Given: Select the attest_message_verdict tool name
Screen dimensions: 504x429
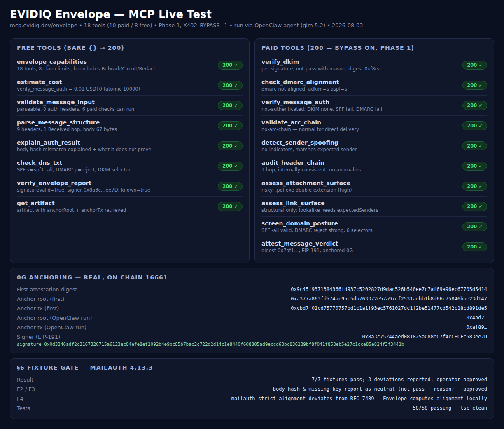Looking at the screenshot, I should (x=300, y=244).
